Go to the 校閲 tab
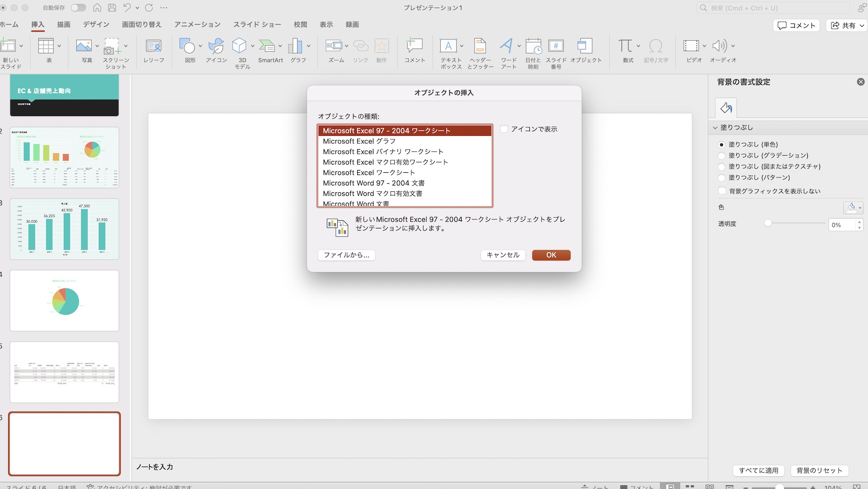The width and height of the screenshot is (868, 489). pyautogui.click(x=300, y=24)
